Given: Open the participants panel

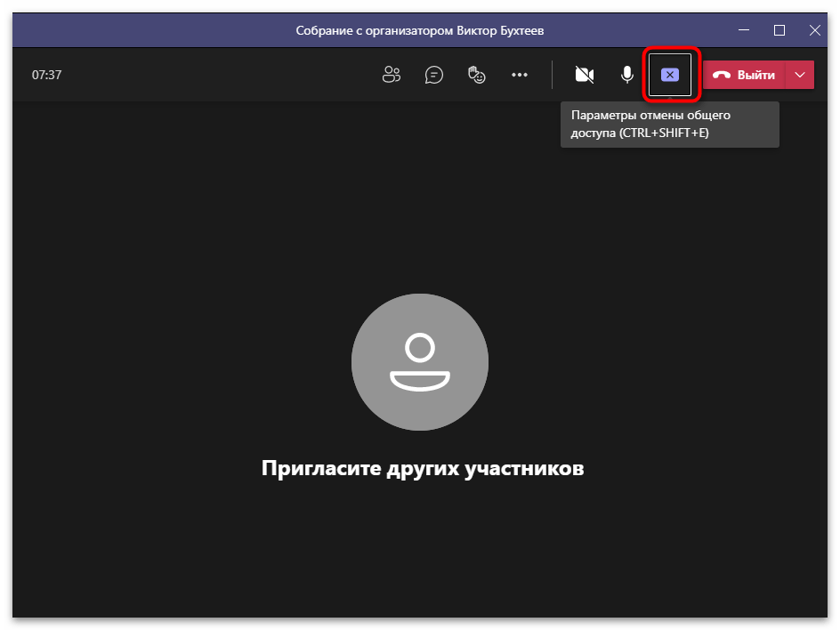Looking at the screenshot, I should (392, 75).
